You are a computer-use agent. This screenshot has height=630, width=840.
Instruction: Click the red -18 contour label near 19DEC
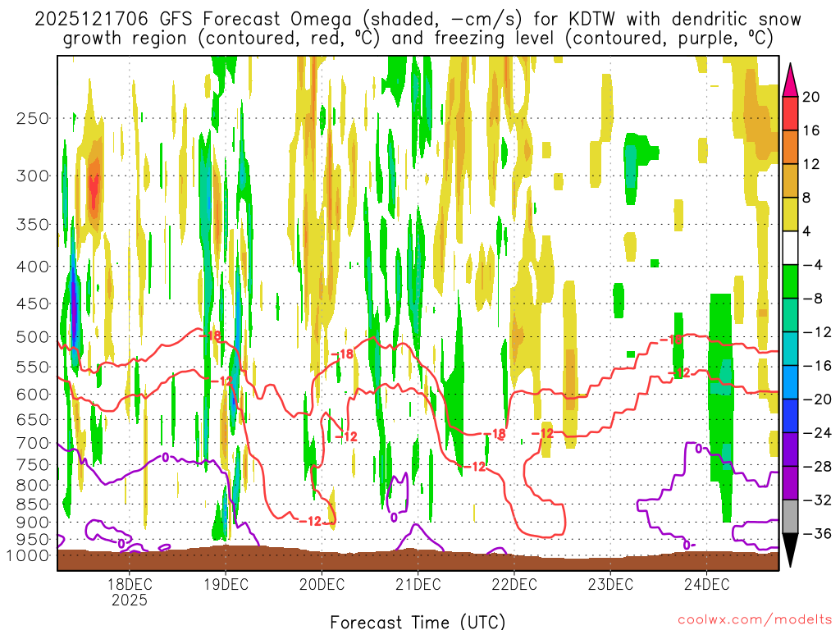click(210, 336)
